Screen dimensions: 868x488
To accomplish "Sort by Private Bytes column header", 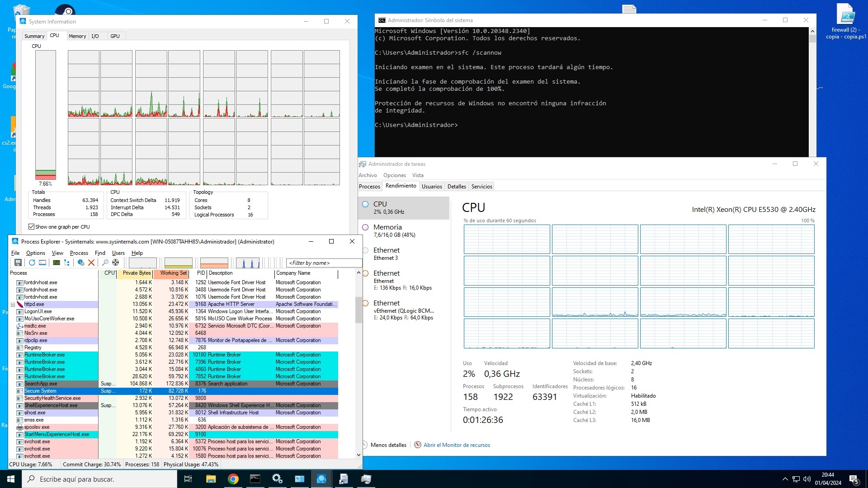I will 135,273.
